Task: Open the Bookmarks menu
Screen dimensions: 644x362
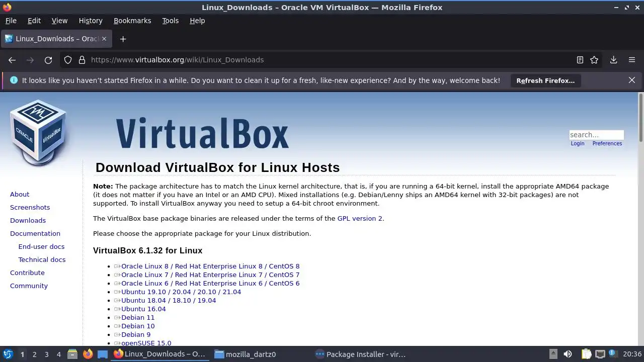Action: [132, 21]
